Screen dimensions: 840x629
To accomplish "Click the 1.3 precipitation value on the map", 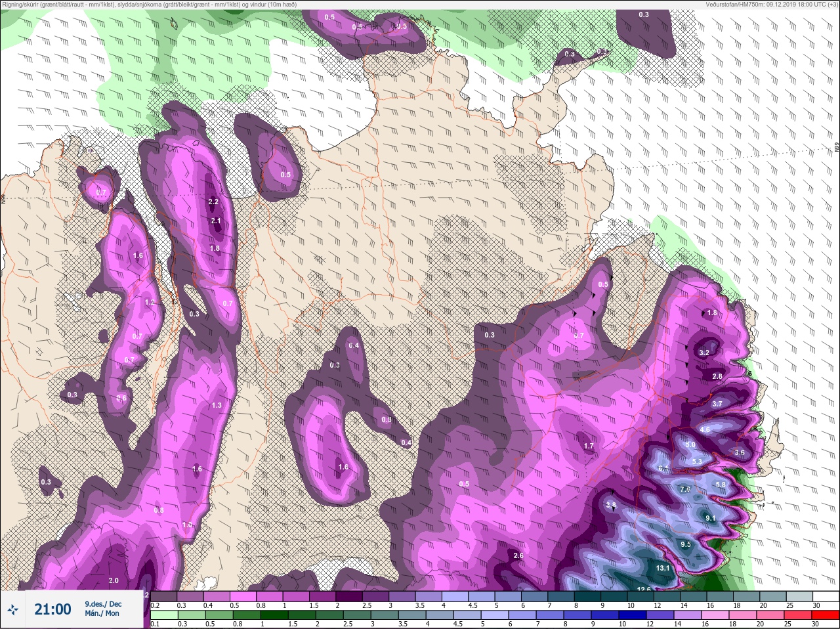I will 217,405.
